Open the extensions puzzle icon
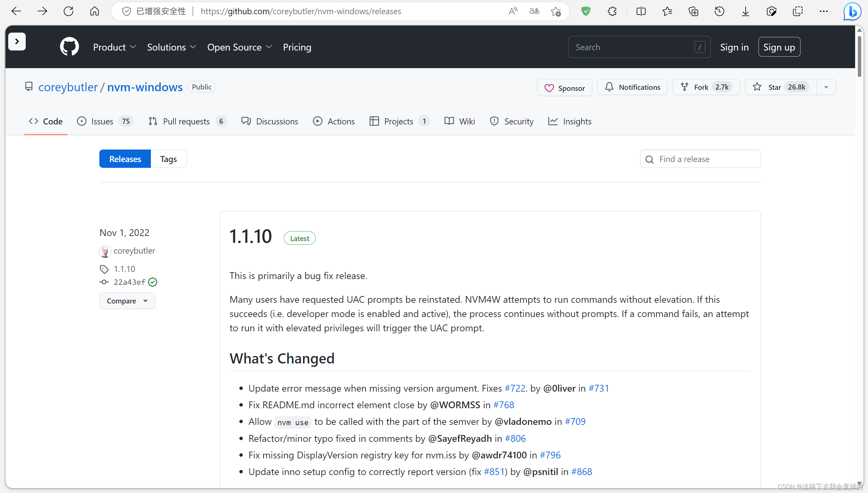The image size is (868, 493). tap(612, 11)
